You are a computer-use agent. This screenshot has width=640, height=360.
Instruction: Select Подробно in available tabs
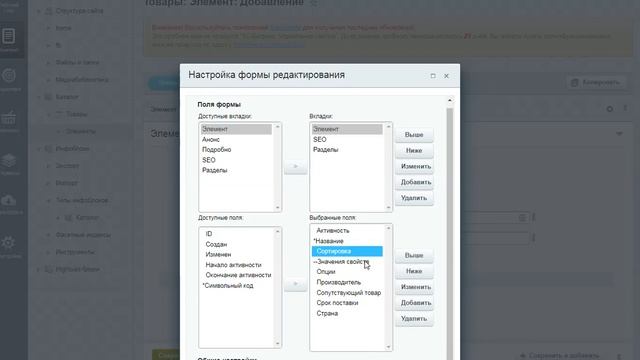[236, 150]
